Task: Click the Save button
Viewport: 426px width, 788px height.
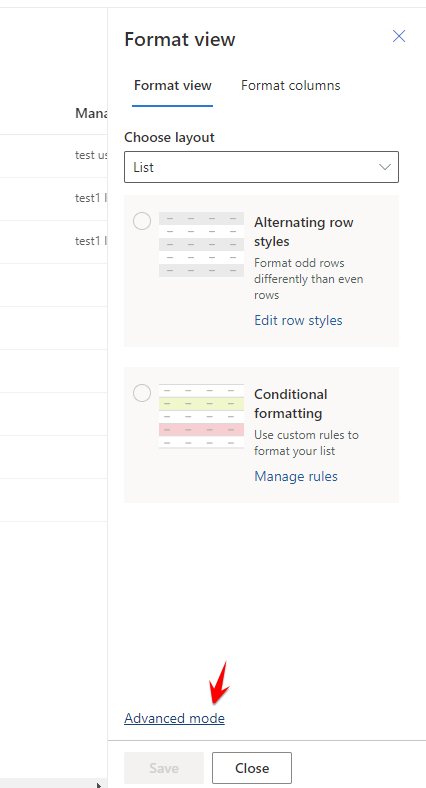Action: coord(164,768)
